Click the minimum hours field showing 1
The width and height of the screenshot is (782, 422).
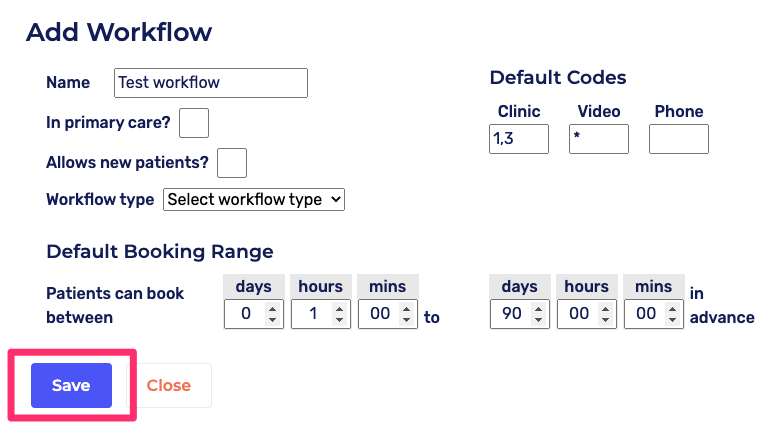312,314
